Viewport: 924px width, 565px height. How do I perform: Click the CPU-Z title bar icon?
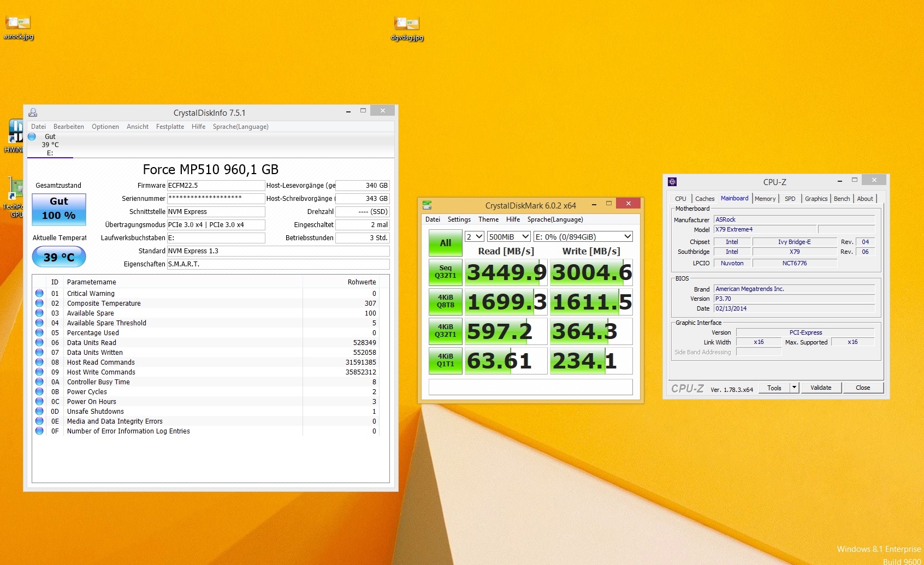click(x=672, y=182)
